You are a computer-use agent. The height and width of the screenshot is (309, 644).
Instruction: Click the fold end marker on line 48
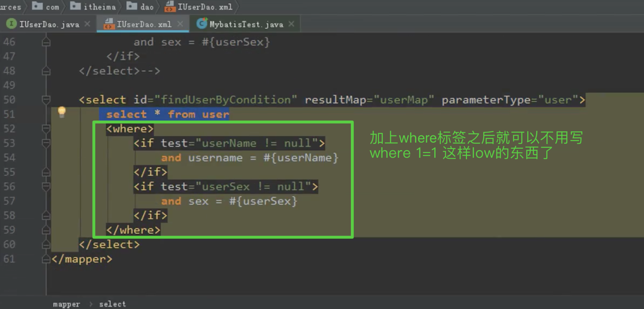click(46, 71)
